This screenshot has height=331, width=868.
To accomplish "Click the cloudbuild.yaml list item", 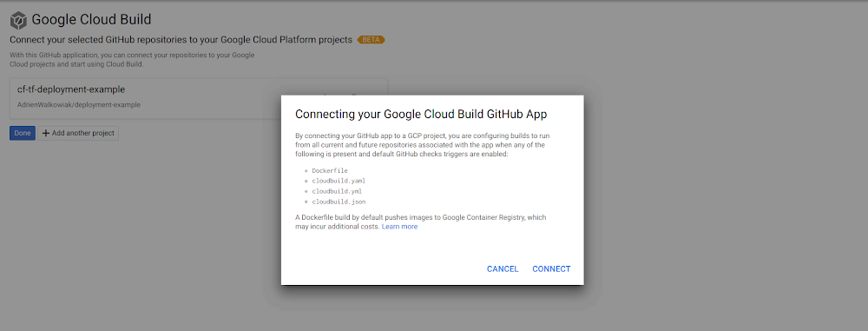I will coord(339,181).
